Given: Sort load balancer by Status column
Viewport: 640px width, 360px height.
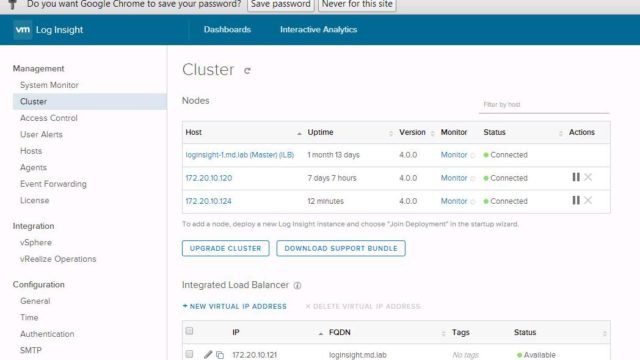Looking at the screenshot, I should point(604,333).
